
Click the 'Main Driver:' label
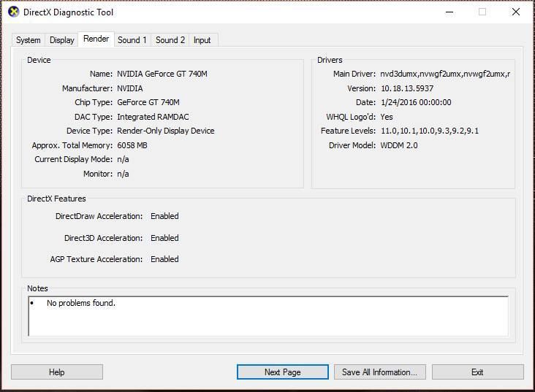coord(354,74)
